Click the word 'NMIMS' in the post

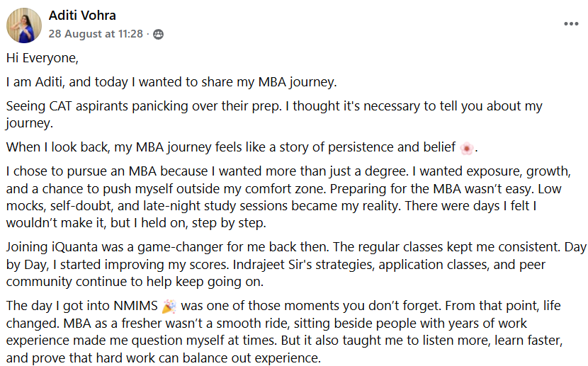coord(135,306)
